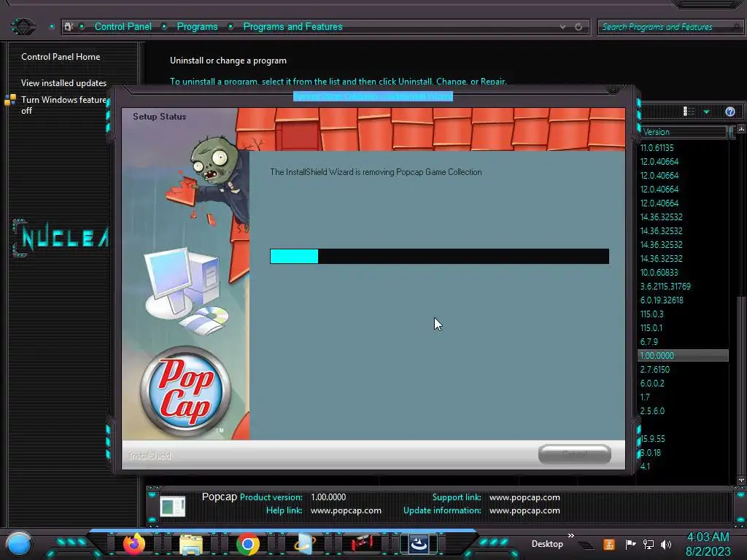Select the row with version 2.5.6.0
This screenshot has height=560, width=747.
683,411
